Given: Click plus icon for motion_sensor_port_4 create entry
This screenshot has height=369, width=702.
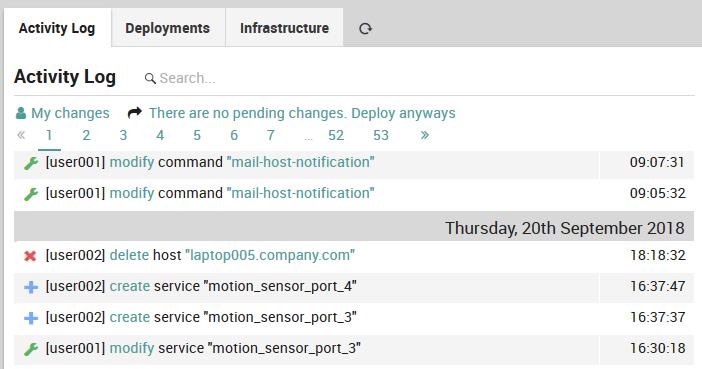Looking at the screenshot, I should (31, 287).
